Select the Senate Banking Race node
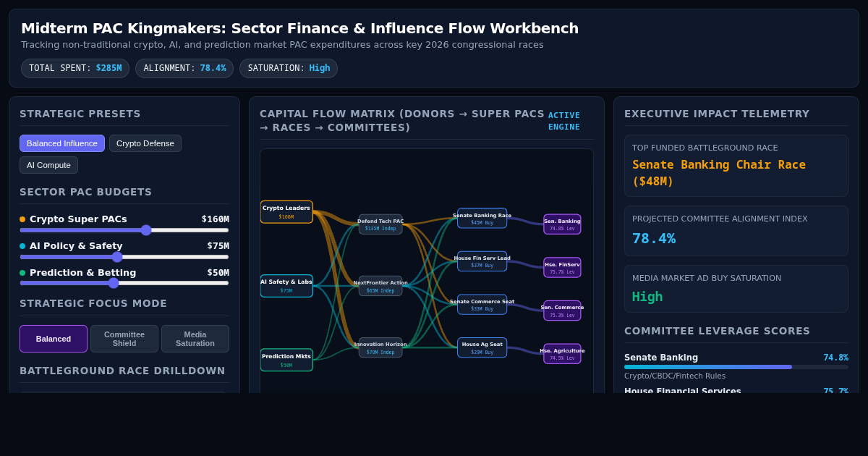 click(482, 219)
